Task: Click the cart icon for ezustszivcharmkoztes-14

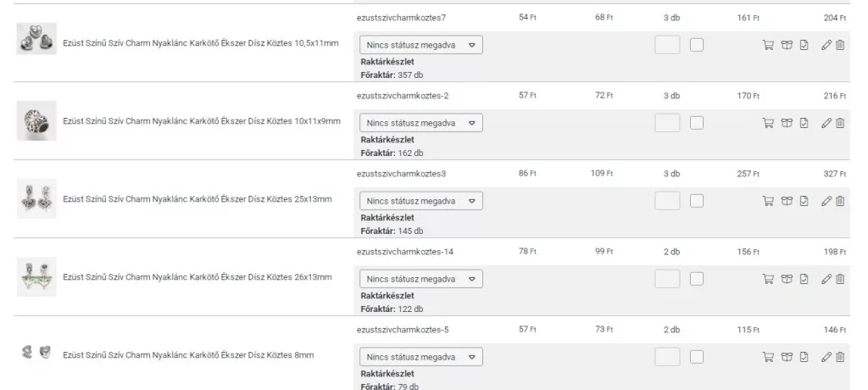Action: pos(769,279)
